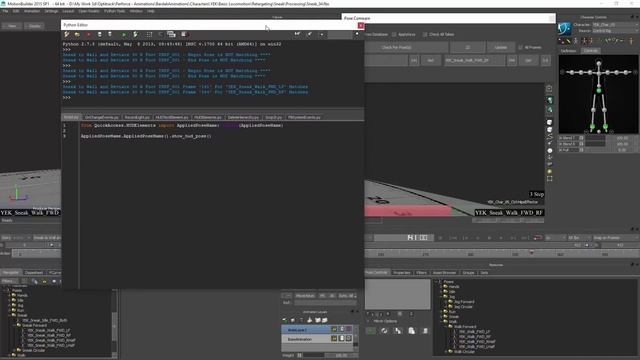Click the green pose button below Mirror Options
Viewport: 640px width, 360px height.
click(371, 331)
